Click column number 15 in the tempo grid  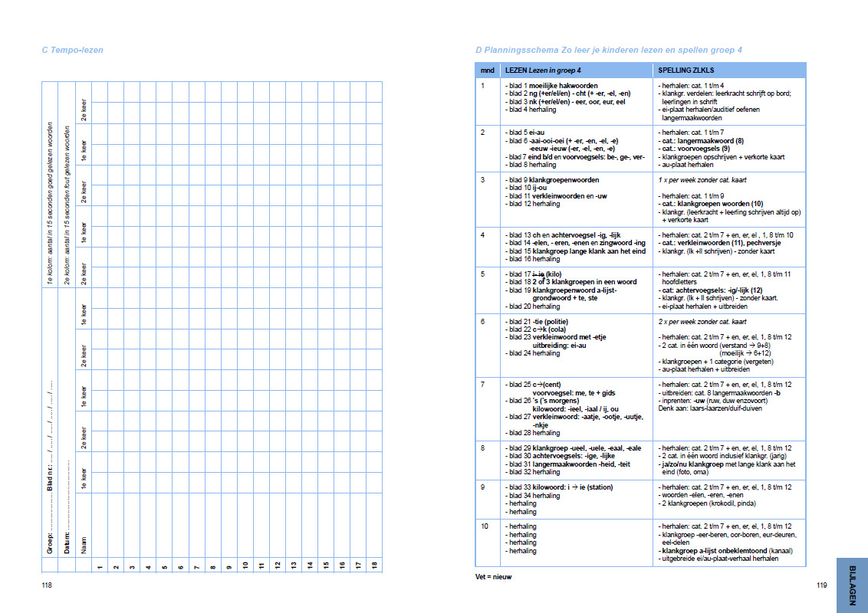[x=326, y=565]
